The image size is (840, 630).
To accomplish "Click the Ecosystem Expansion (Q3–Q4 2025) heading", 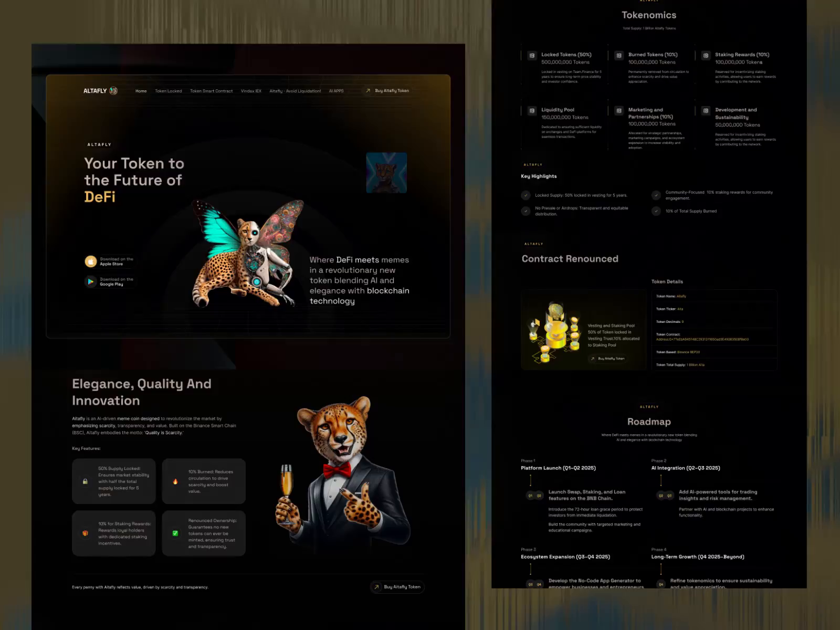I will (565, 556).
